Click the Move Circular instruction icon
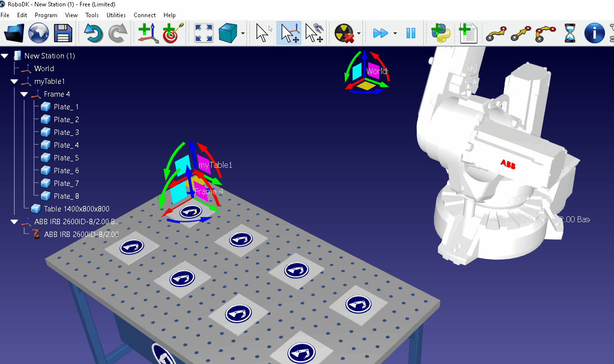This screenshot has height=364, width=614. click(546, 33)
